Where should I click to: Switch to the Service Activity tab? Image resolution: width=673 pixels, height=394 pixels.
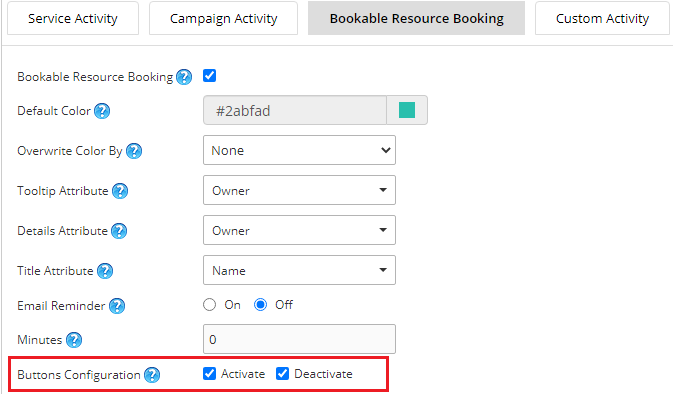(x=73, y=18)
